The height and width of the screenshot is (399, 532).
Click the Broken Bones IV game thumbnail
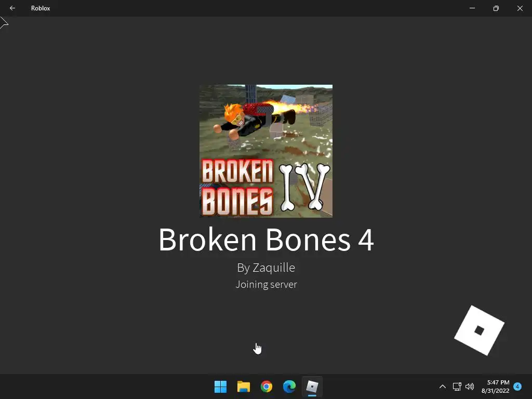coord(266,151)
